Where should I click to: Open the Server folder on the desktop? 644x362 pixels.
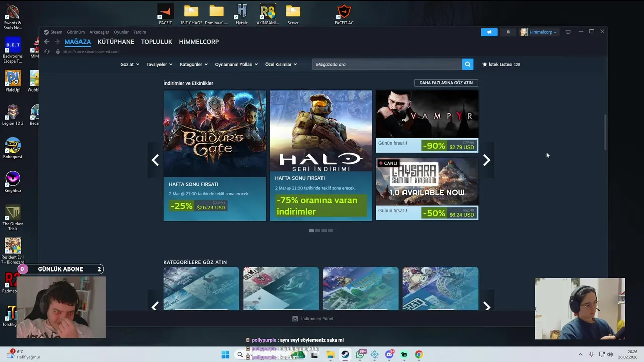click(x=293, y=14)
